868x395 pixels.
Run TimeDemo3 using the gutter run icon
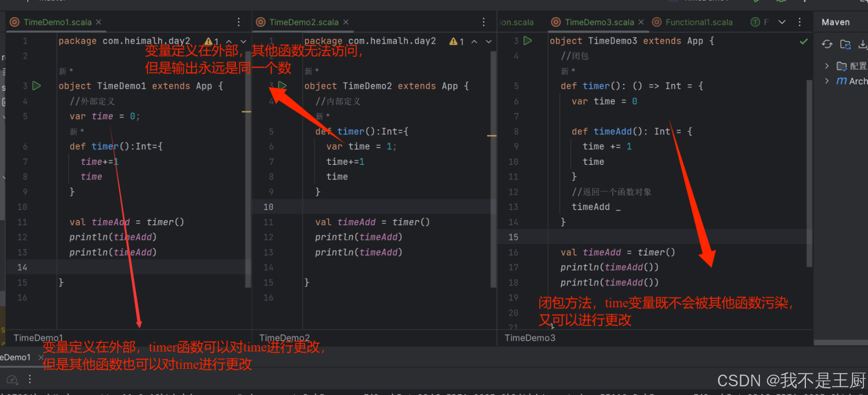528,40
